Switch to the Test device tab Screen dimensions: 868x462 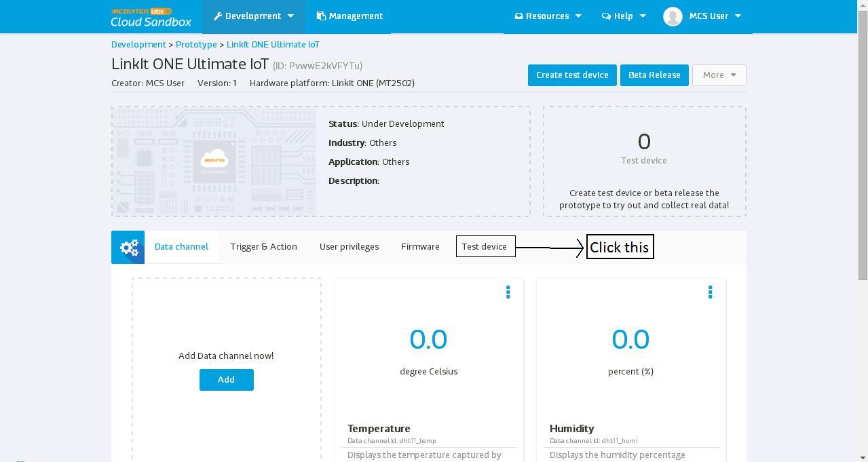pos(485,247)
